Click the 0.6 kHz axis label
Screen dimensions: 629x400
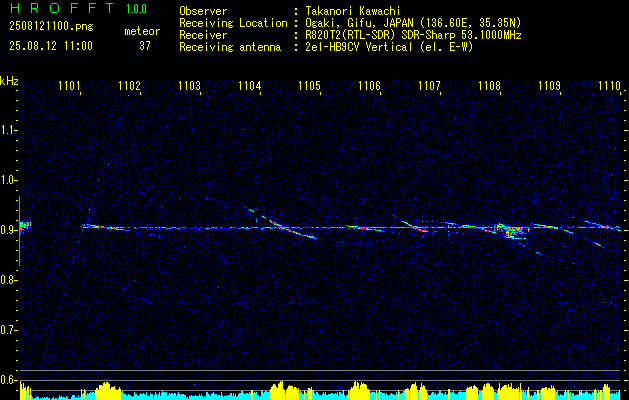pos(7,380)
